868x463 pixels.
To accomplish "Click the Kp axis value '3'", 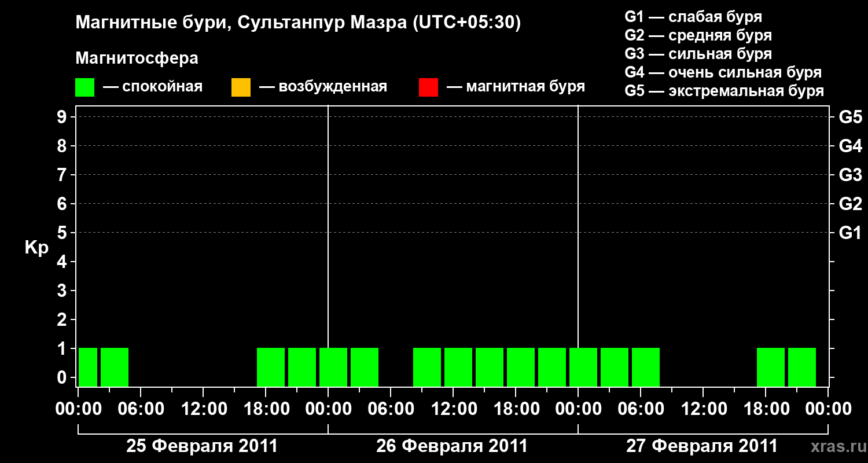I will 63,291.
